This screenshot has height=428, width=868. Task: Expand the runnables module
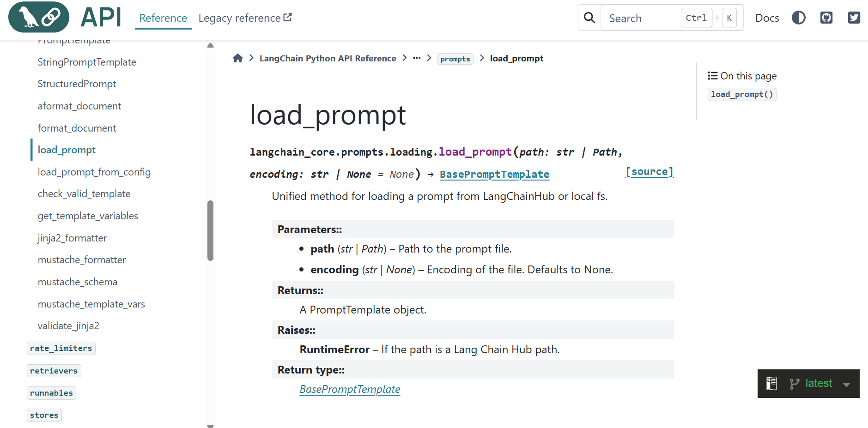point(51,393)
